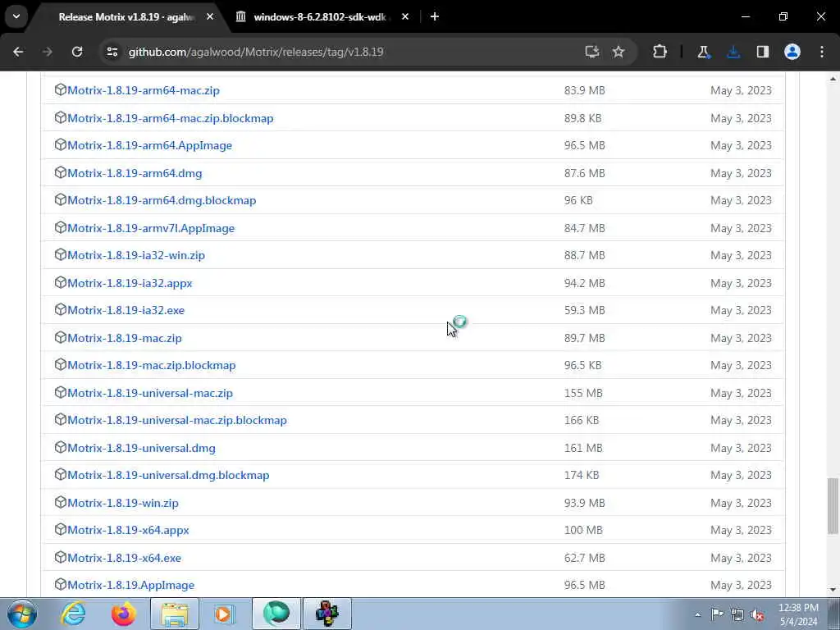Click the 59.3 MB size text

tap(584, 310)
